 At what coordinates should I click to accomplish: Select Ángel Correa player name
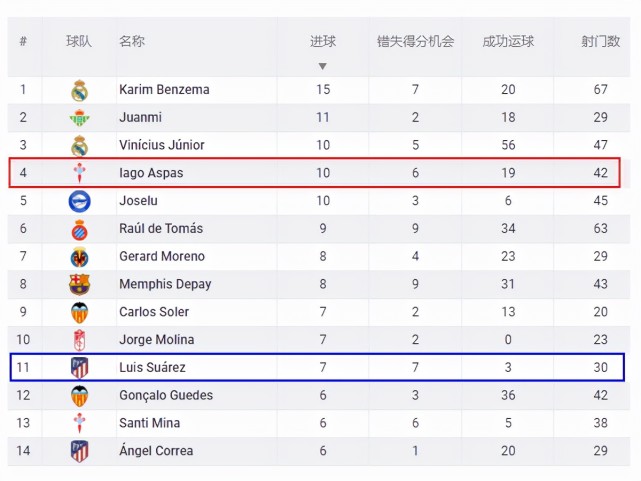click(158, 451)
